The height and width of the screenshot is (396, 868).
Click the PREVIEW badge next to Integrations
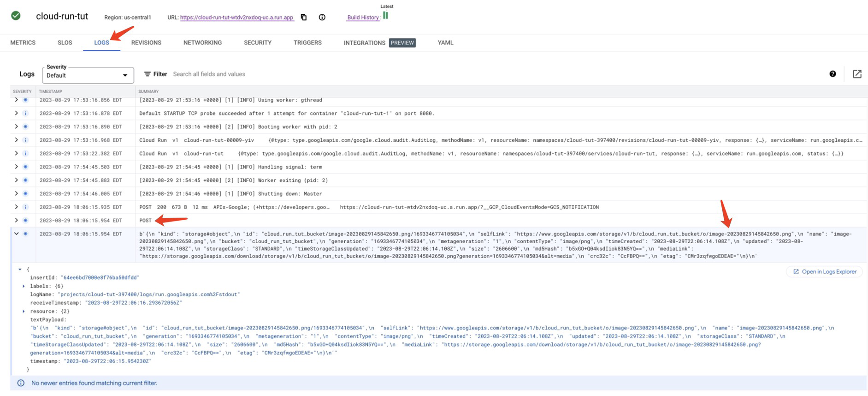click(x=402, y=42)
